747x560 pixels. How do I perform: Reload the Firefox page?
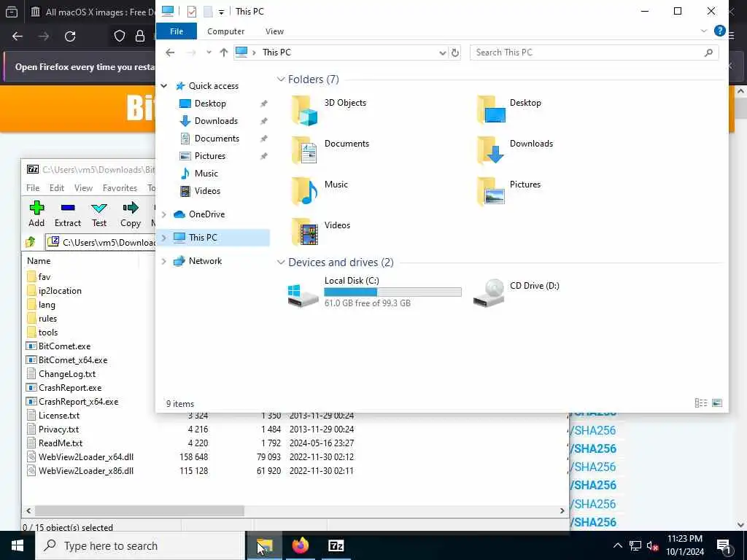pyautogui.click(x=70, y=36)
